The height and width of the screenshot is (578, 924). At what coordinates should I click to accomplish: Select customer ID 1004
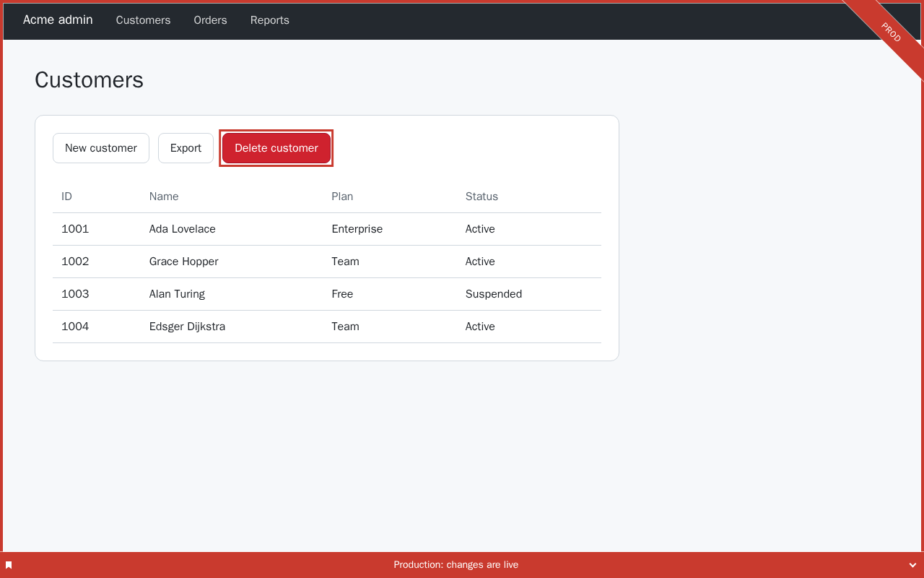coord(75,327)
